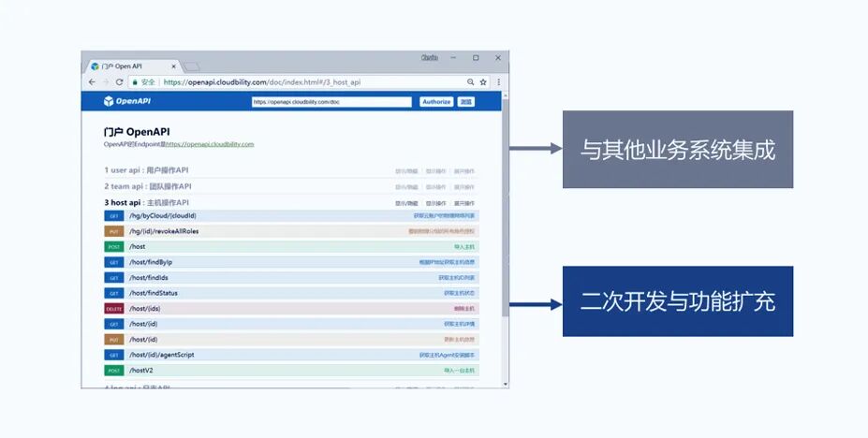Expand the /host/findIds endpoint
Viewport: 868px width, 438px height.
point(149,278)
